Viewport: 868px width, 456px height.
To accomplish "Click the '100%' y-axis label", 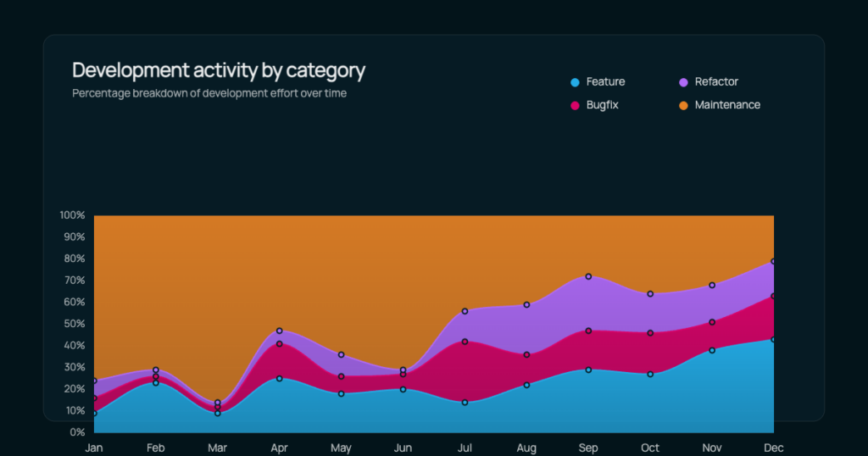I will point(73,215).
